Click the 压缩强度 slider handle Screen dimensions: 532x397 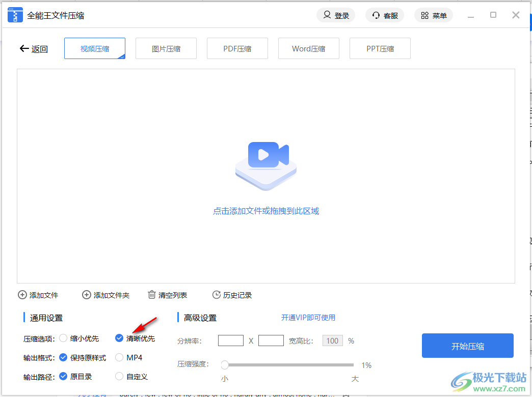coord(225,365)
